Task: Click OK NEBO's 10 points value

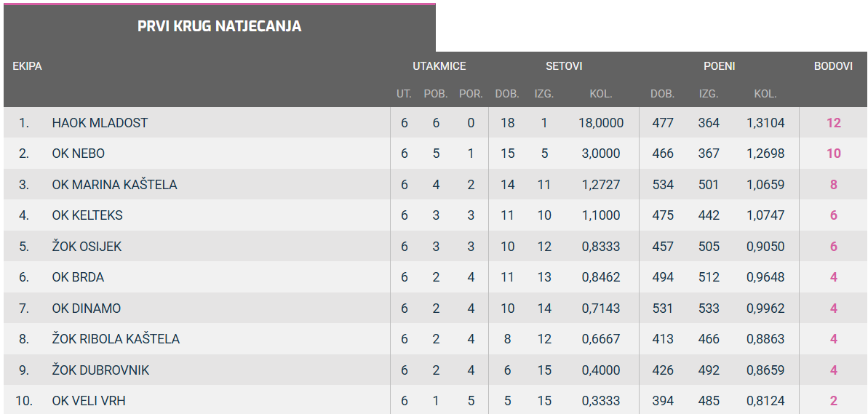Action: (834, 154)
